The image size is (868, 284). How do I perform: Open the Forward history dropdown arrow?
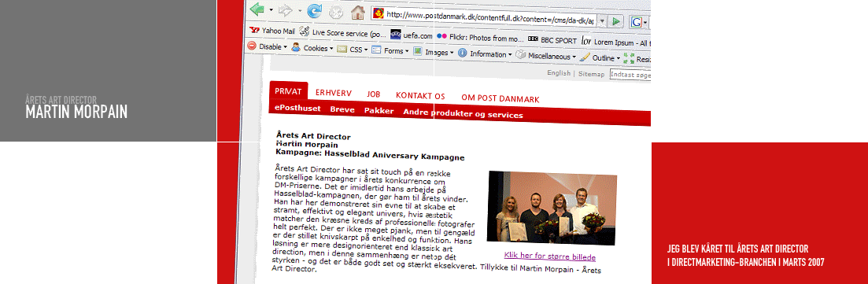[x=300, y=10]
